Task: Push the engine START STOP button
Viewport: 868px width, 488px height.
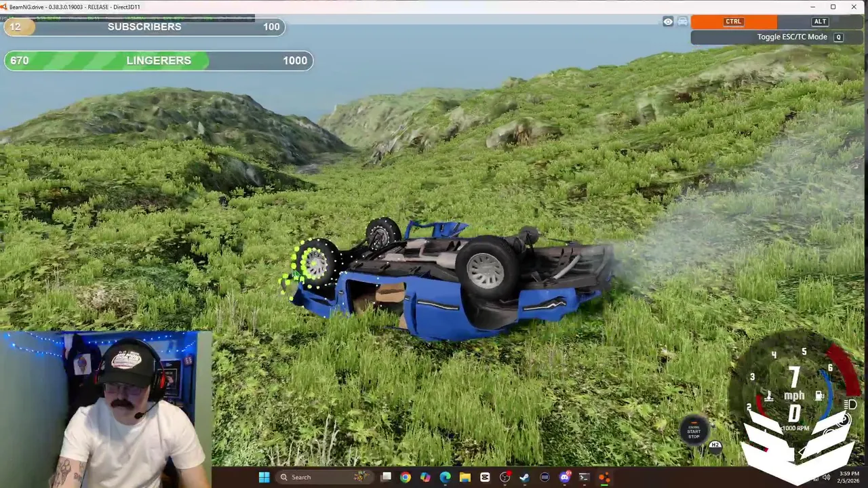Action: click(694, 431)
